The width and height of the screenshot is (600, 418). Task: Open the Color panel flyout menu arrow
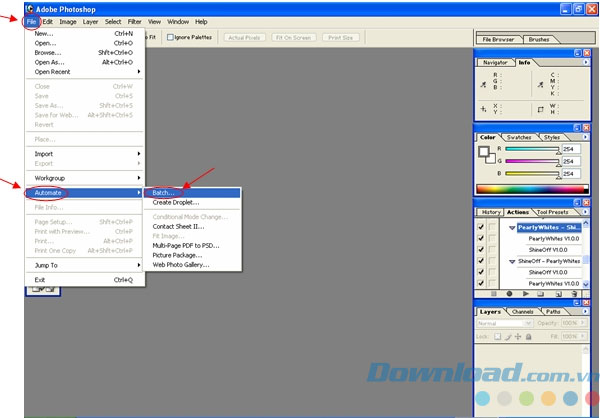tap(585, 137)
